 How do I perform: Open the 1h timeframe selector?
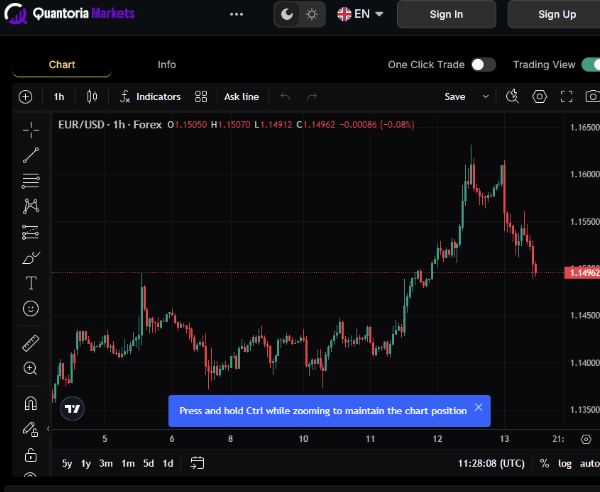pyautogui.click(x=59, y=97)
